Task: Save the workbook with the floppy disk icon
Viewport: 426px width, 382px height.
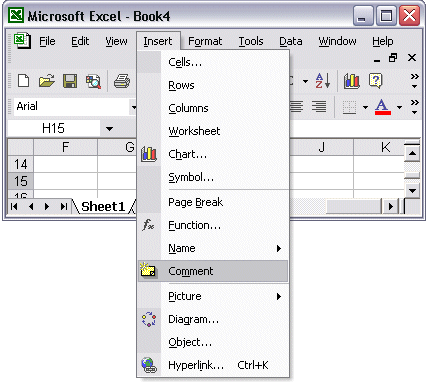Action: tap(70, 81)
